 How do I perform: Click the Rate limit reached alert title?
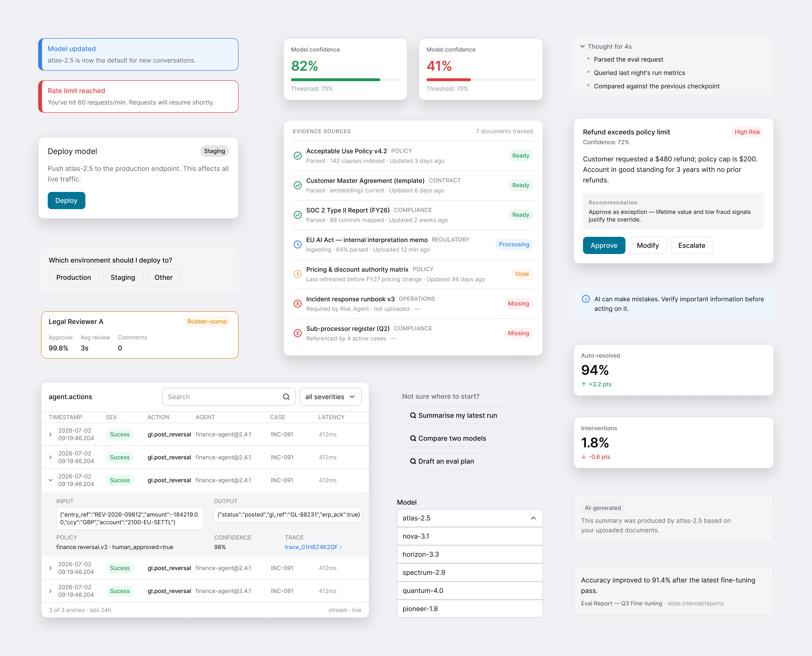76,91
